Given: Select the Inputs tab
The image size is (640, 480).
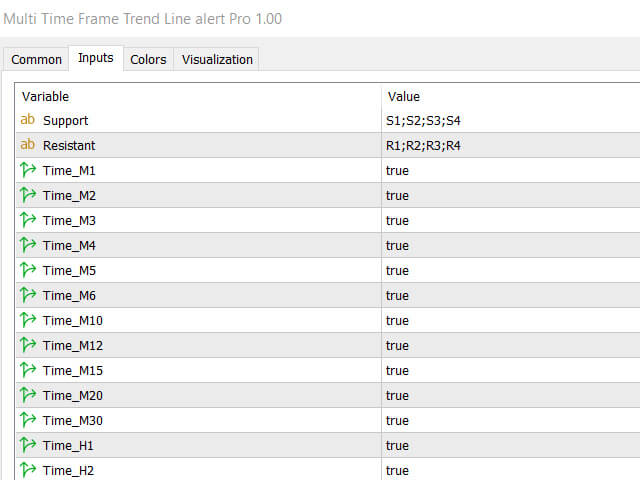Looking at the screenshot, I should tap(96, 58).
